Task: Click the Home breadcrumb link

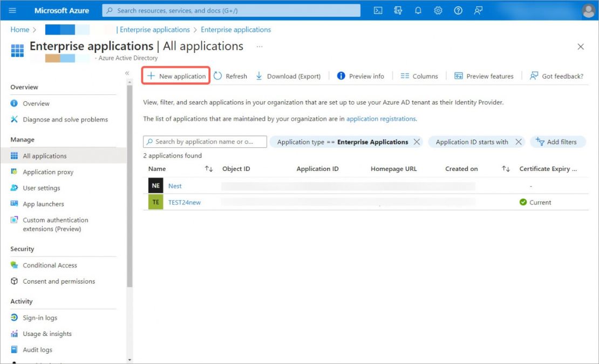Action: tap(20, 29)
